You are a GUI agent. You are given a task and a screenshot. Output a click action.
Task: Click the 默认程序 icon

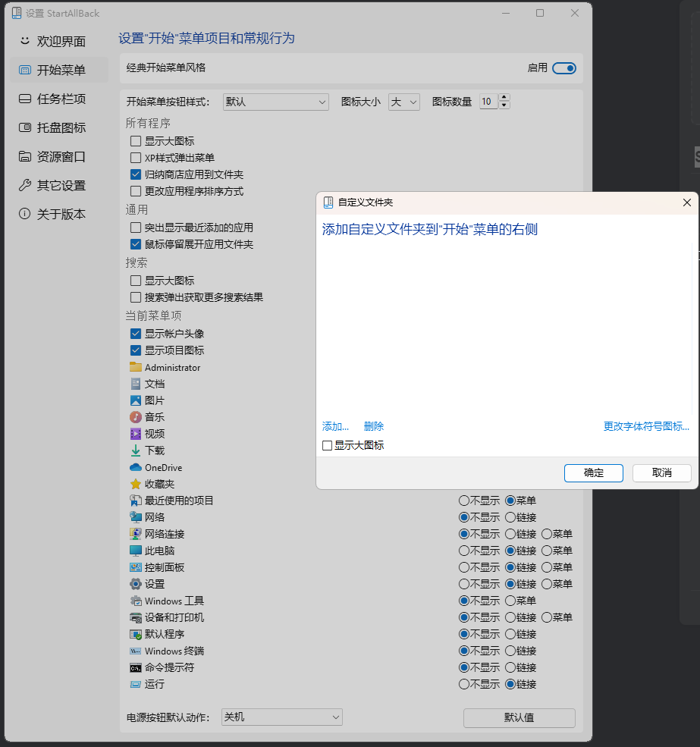click(136, 634)
